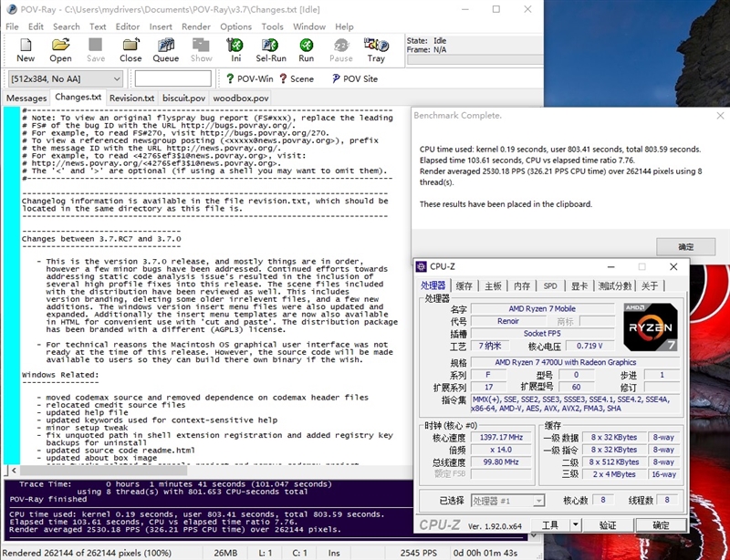
Task: Click the Tray toolbar icon
Action: pyautogui.click(x=376, y=49)
